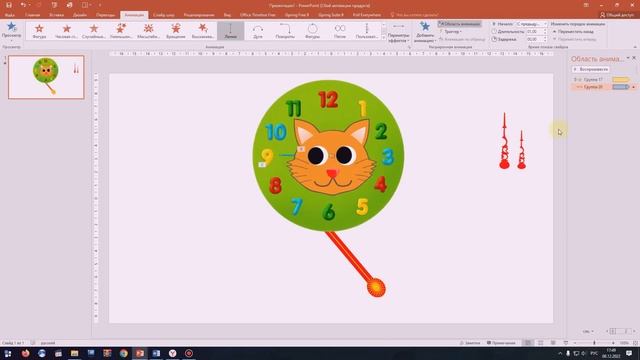Toggle the Область анимации pane button
The width and height of the screenshot is (640, 360).
(460, 24)
